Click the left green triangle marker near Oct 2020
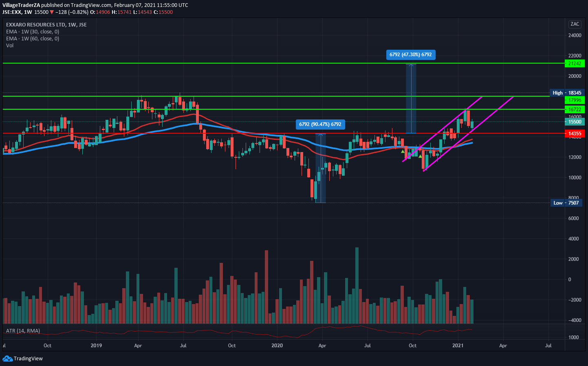Viewport: 588px width, 366px height. coord(403,152)
